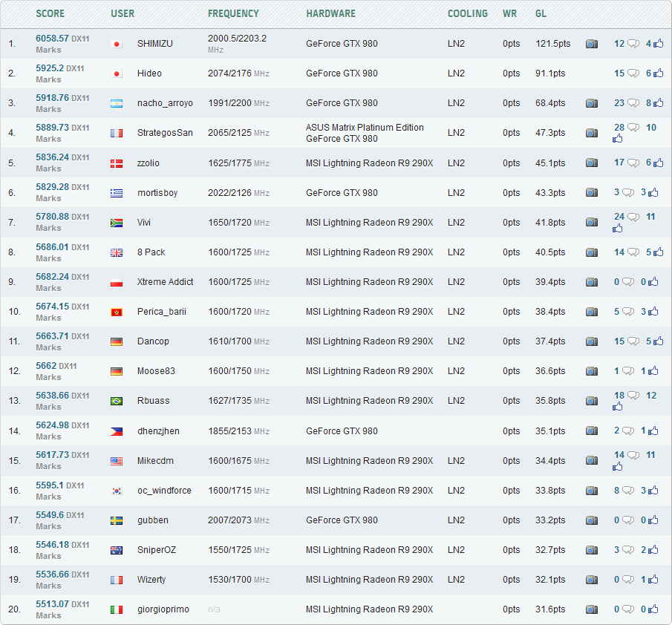The width and height of the screenshot is (672, 625).
Task: Click comment bubble in Hideo's row
Action: click(633, 73)
